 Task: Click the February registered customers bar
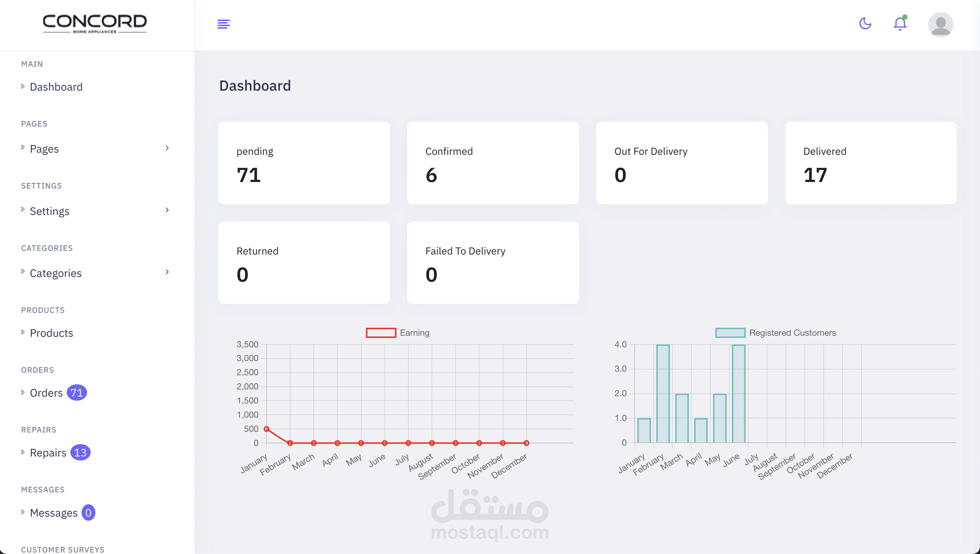point(663,394)
